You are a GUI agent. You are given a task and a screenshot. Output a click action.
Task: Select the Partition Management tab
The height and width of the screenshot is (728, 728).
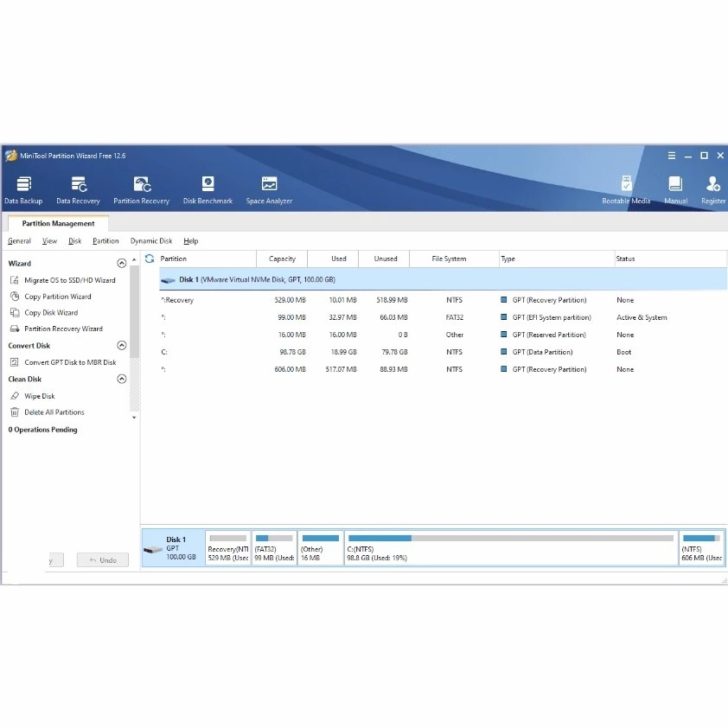[x=58, y=223]
